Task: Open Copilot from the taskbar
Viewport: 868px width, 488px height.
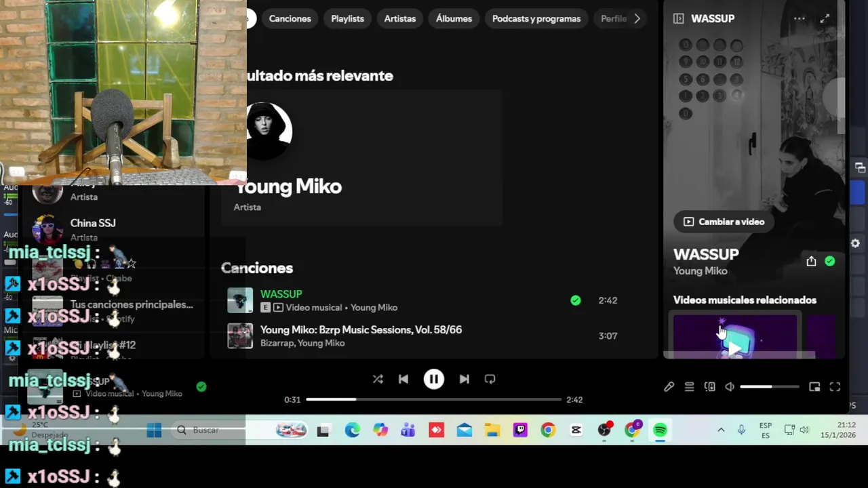Action: click(x=380, y=430)
